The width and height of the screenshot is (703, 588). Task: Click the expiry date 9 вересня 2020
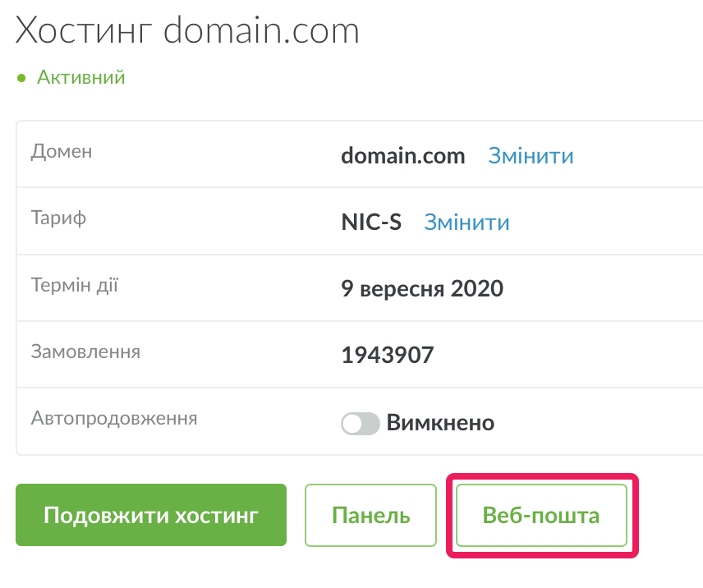click(422, 288)
